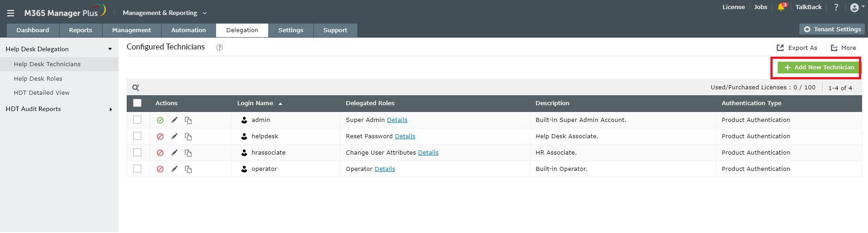Screen dimensions: 868x233
Task: Click the notification bell icon
Action: 781,7
